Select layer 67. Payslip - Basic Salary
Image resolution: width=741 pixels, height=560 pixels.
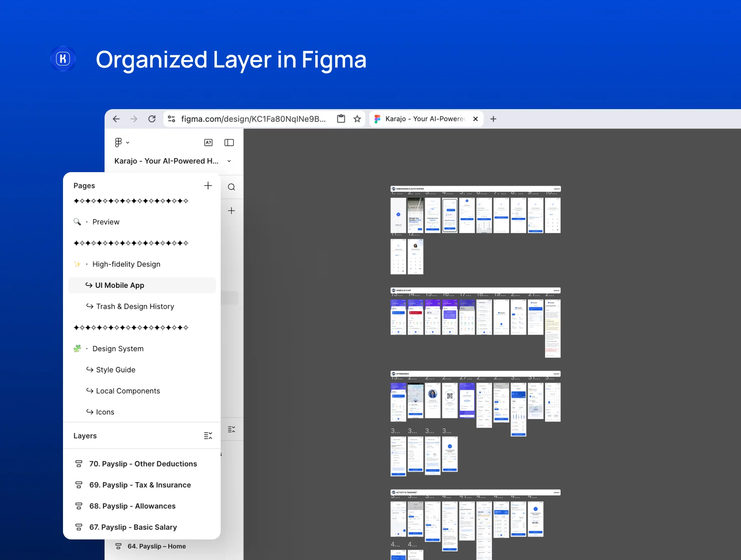click(x=142, y=527)
